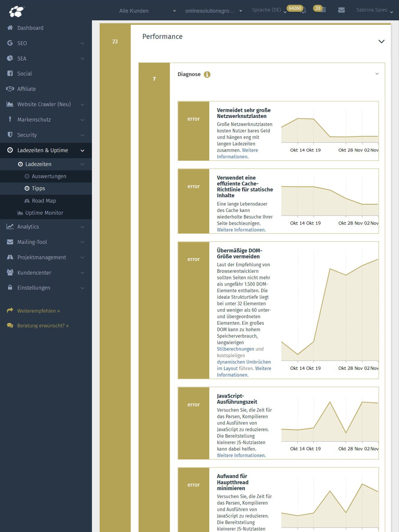
Task: Click the JavaScript-Ausführungszeit trend chart
Action: tap(330, 423)
